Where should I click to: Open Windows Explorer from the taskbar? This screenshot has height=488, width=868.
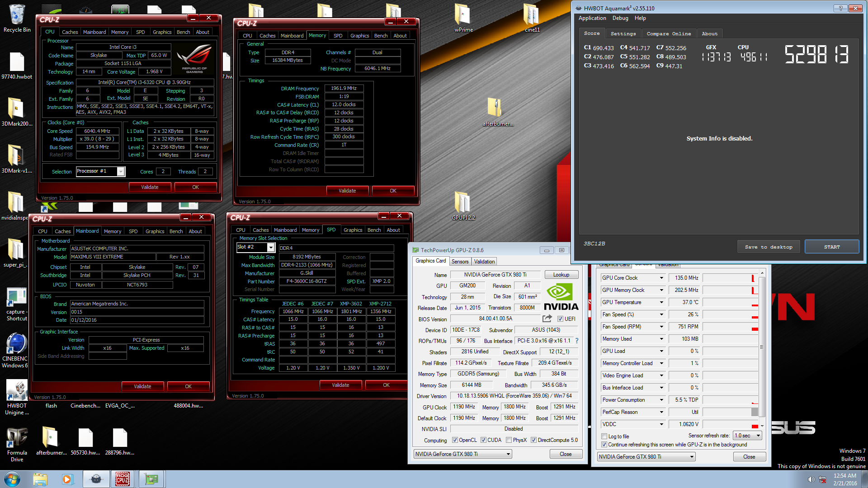coord(40,479)
